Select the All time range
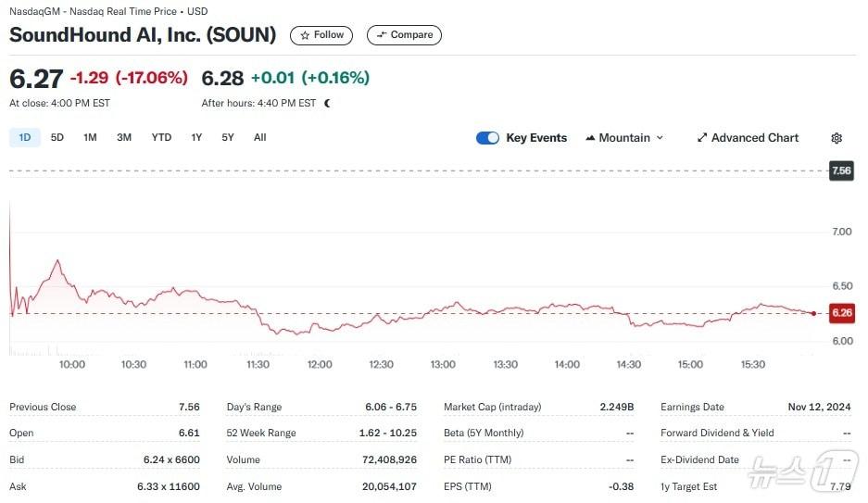Screen dimensions: 868x503 point(260,137)
